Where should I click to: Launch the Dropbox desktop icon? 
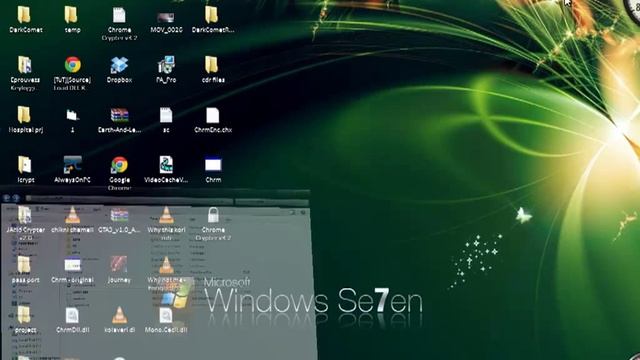click(x=119, y=65)
